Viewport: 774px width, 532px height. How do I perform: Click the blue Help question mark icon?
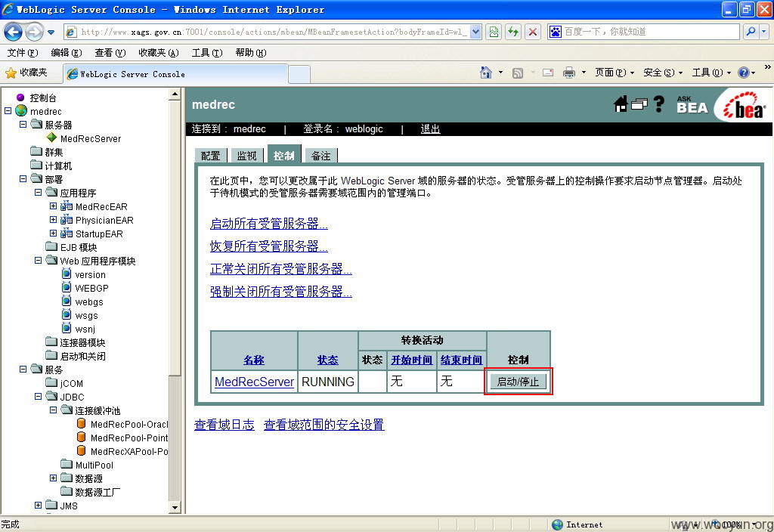744,73
